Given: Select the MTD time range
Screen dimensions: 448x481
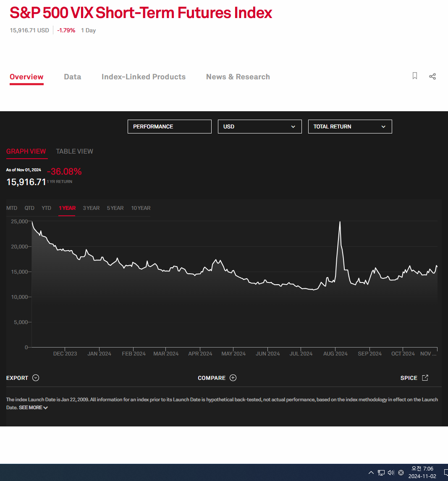Looking at the screenshot, I should [x=12, y=208].
